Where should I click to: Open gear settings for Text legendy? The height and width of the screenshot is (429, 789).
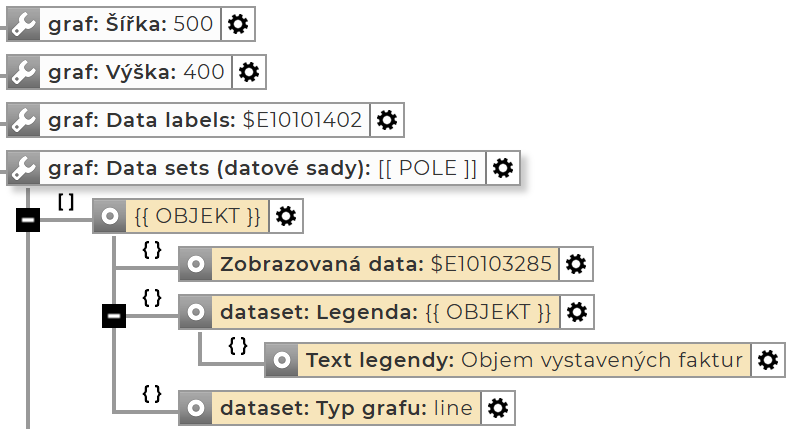[767, 360]
